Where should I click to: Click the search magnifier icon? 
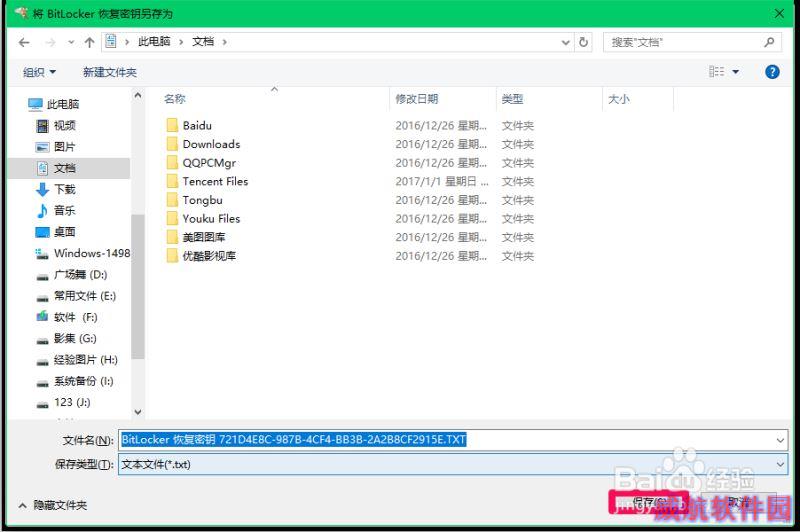coord(769,42)
